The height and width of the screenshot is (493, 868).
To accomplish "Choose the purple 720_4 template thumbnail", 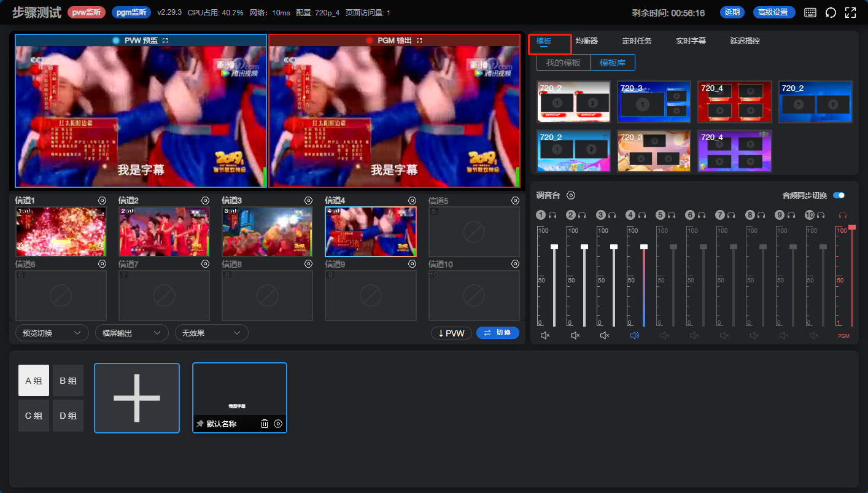I will click(734, 151).
